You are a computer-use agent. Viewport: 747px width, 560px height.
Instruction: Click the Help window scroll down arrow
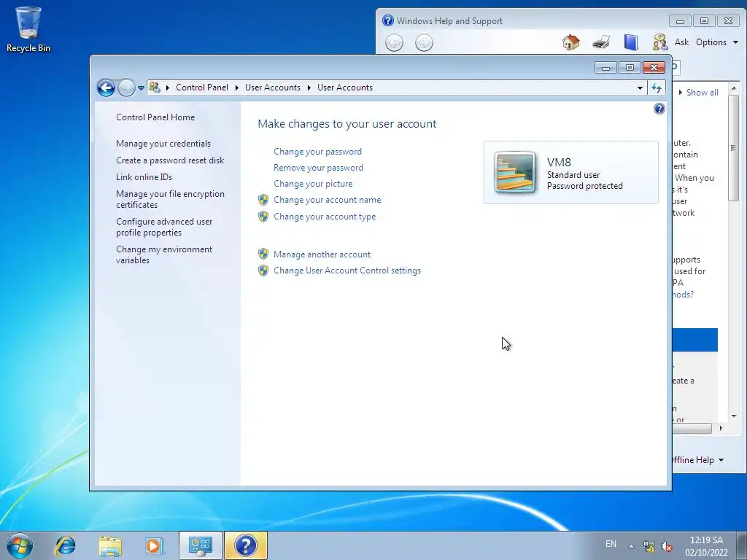click(x=734, y=416)
